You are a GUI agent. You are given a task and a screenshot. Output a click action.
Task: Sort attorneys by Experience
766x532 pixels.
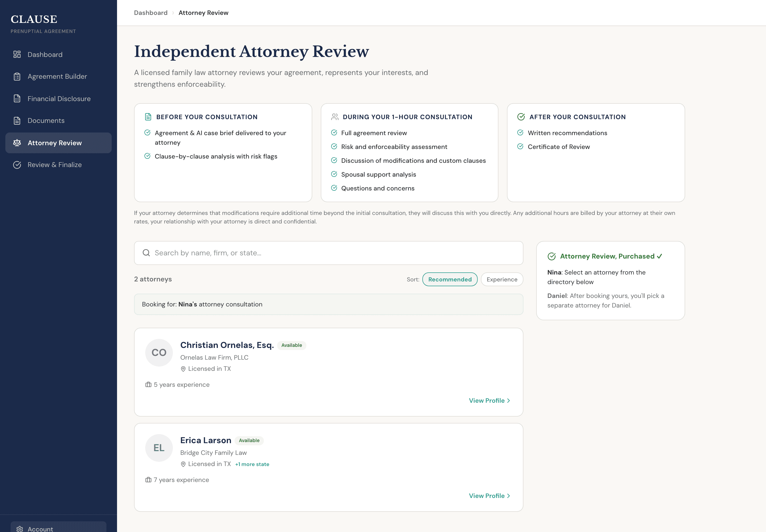[x=502, y=279]
